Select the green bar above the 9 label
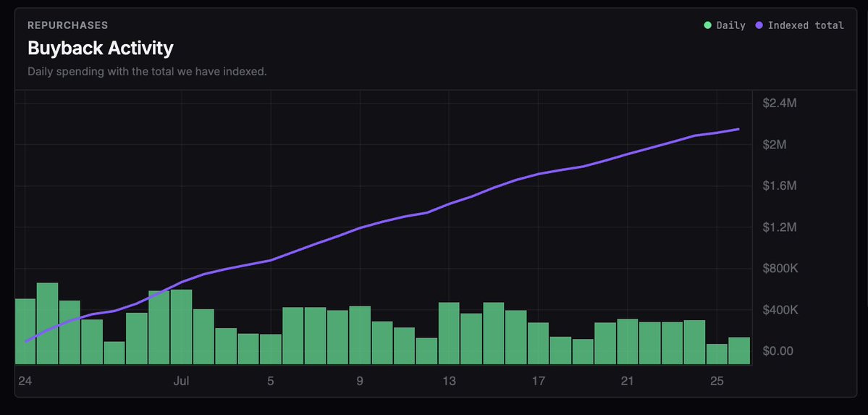 [x=360, y=335]
